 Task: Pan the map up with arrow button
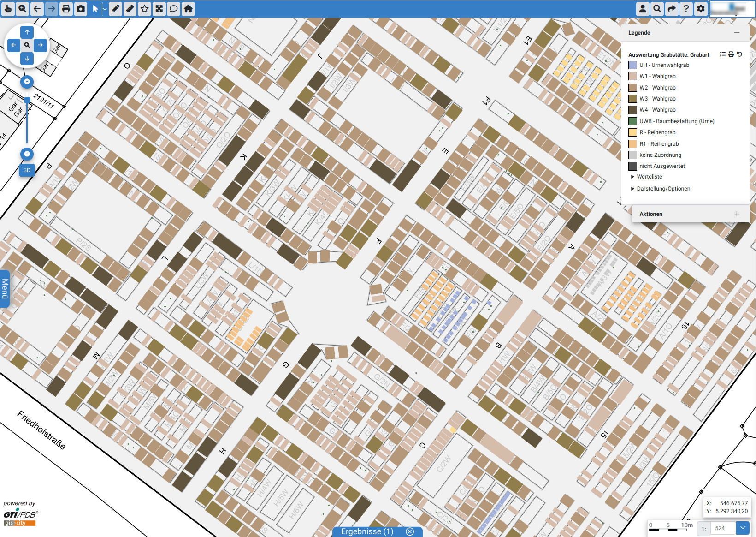pos(27,32)
